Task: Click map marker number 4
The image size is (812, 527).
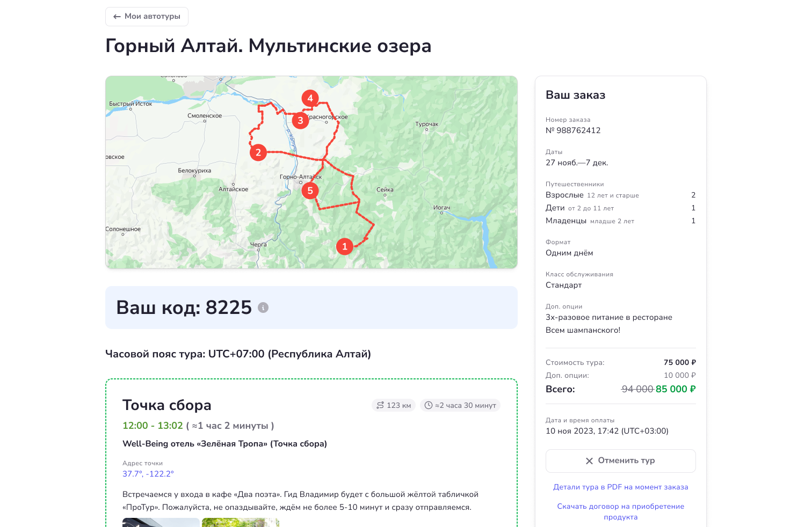Action: click(310, 98)
